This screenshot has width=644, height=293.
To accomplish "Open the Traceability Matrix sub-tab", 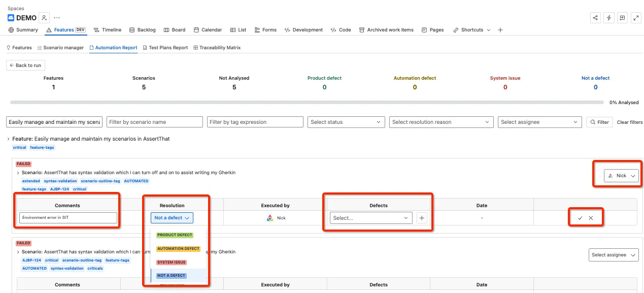I will click(217, 48).
